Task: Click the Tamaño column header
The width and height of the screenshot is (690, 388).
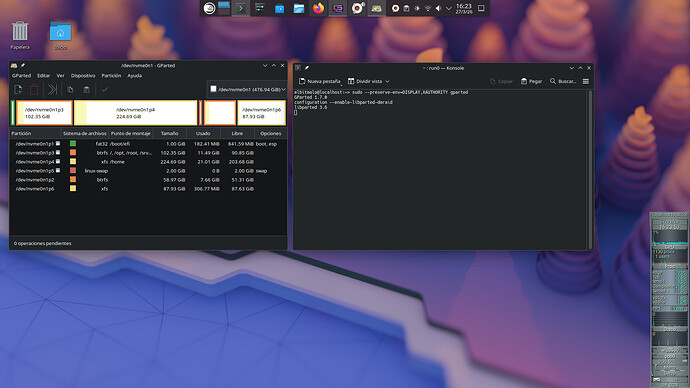Action: coord(169,133)
